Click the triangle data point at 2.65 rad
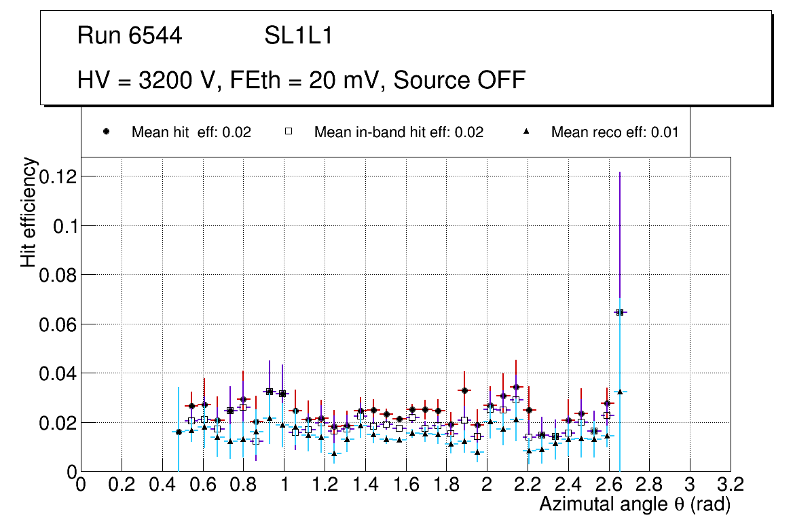Viewport: 812px width, 524px height. (619, 392)
